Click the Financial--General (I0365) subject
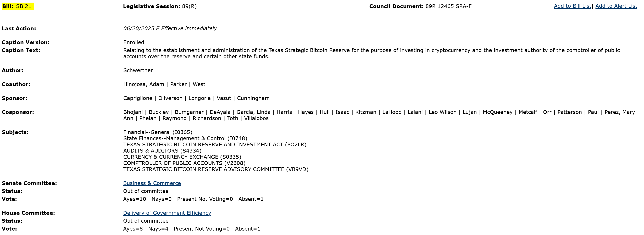This screenshot has height=235, width=644. (158, 132)
